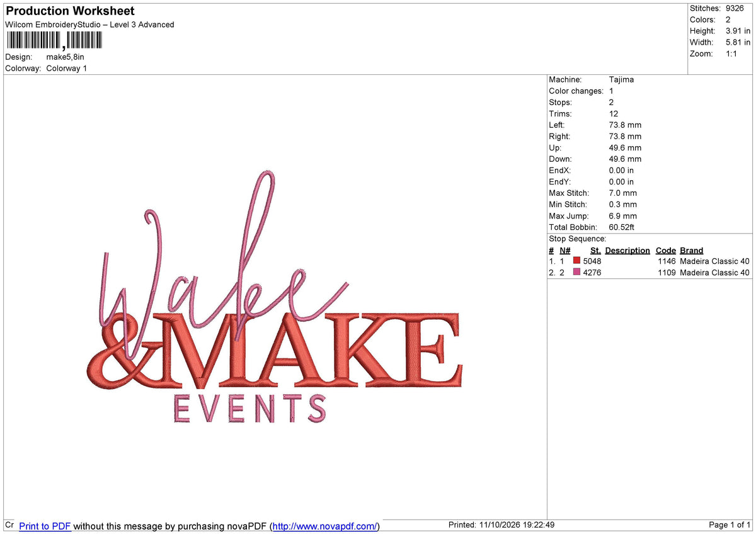Click the Production Worksheet title
Image resolution: width=756 pixels, height=534 pixels.
(70, 11)
